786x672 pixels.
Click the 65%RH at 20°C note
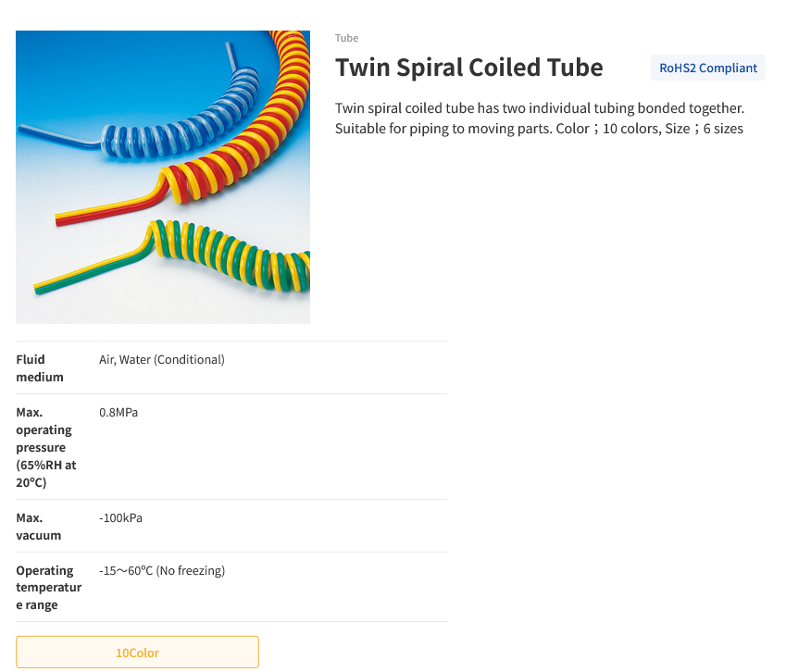point(46,473)
